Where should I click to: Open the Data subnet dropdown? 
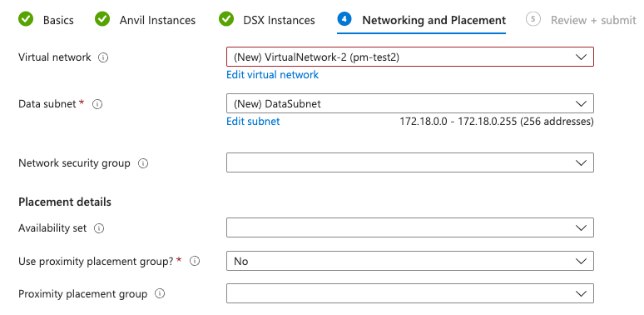tap(410, 103)
